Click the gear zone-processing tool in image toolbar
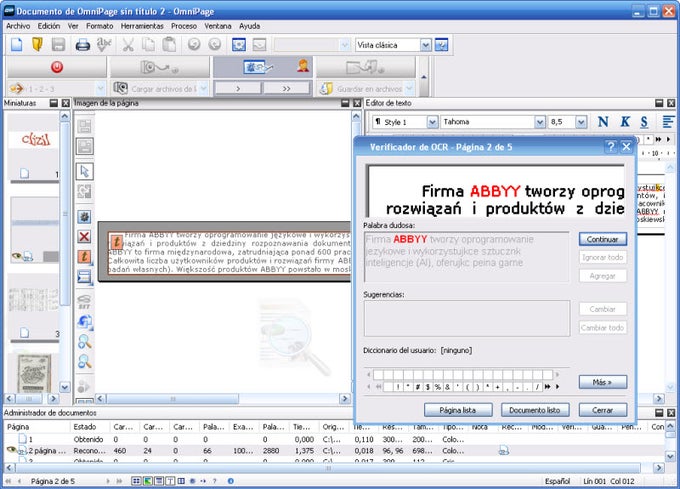 84,217
